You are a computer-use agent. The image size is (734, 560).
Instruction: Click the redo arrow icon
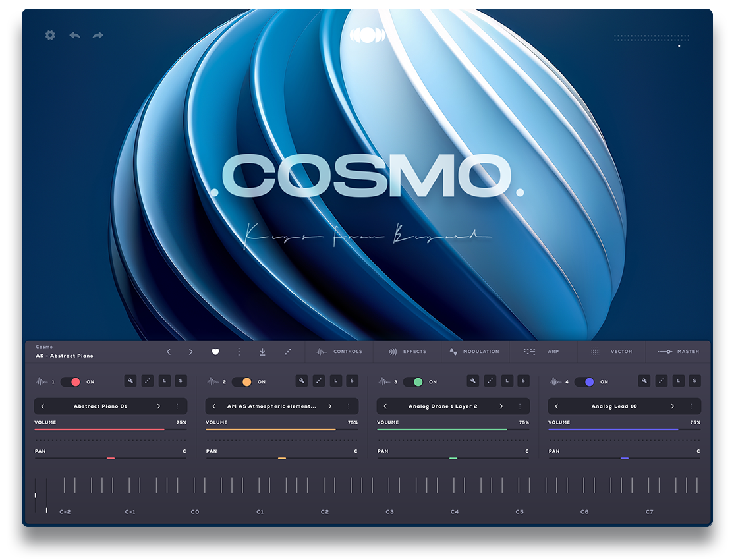click(x=98, y=35)
